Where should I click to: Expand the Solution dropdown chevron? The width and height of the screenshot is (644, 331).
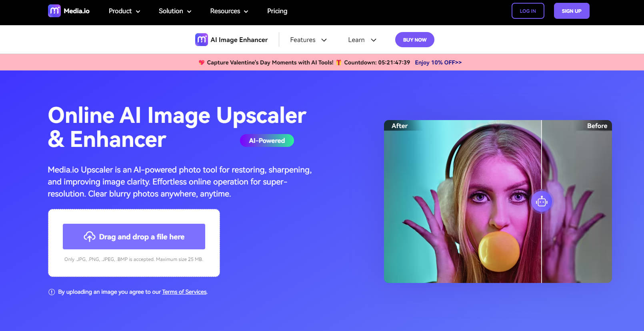tap(189, 12)
